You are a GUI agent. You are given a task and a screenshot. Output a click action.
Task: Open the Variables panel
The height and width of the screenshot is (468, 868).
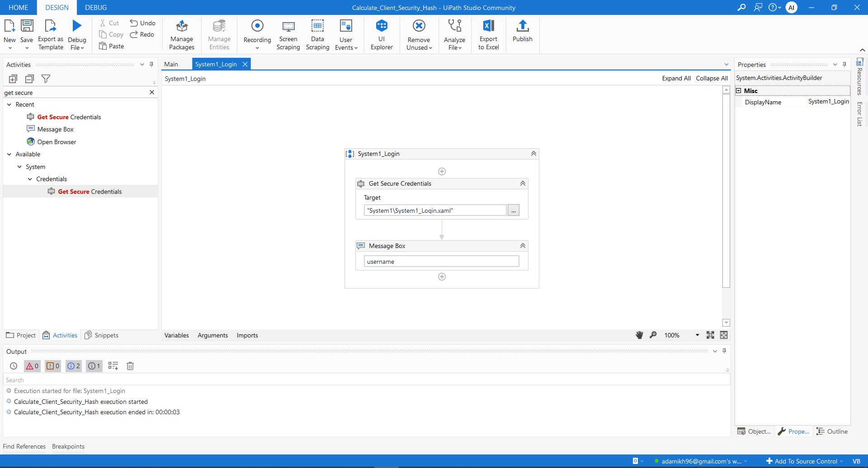[177, 335]
